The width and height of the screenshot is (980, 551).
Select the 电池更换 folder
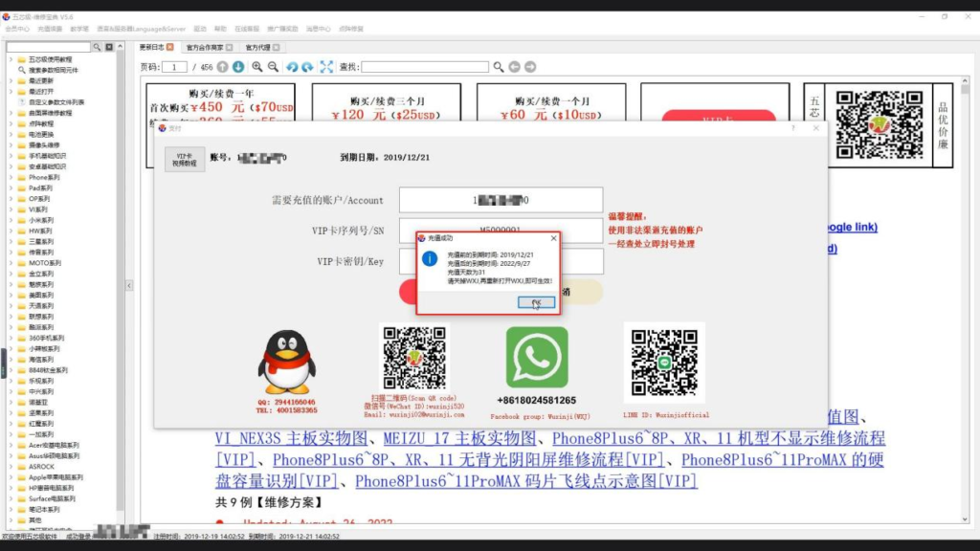pos(40,134)
